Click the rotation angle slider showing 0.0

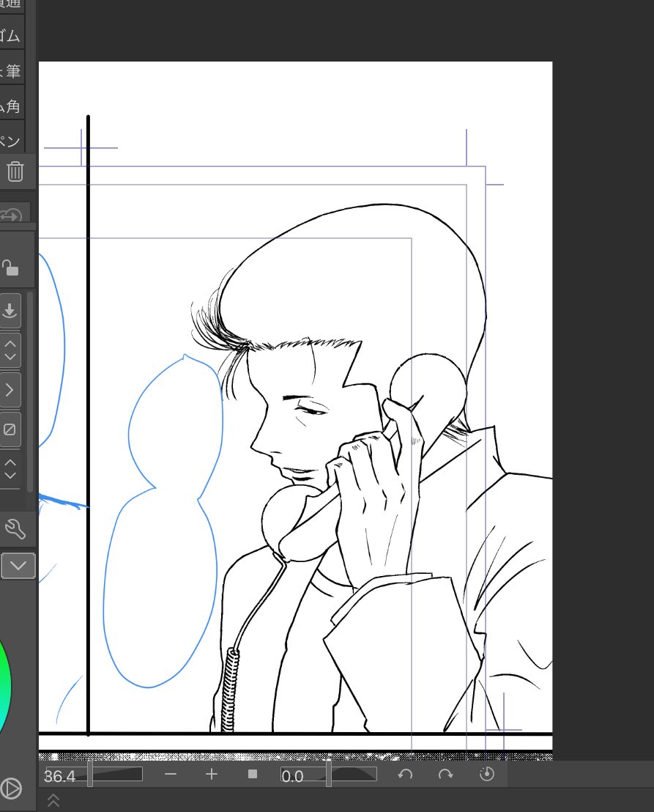click(328, 775)
